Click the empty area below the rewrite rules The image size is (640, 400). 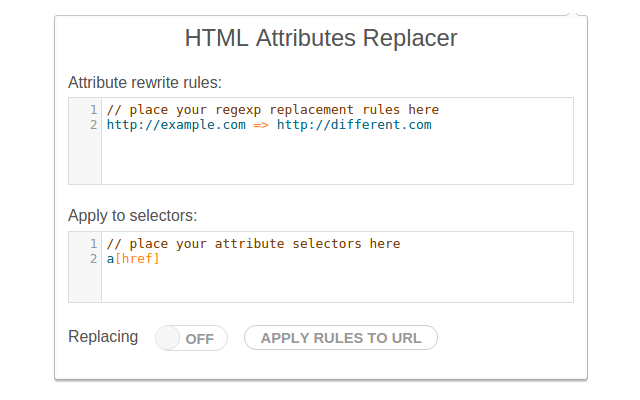(x=336, y=160)
